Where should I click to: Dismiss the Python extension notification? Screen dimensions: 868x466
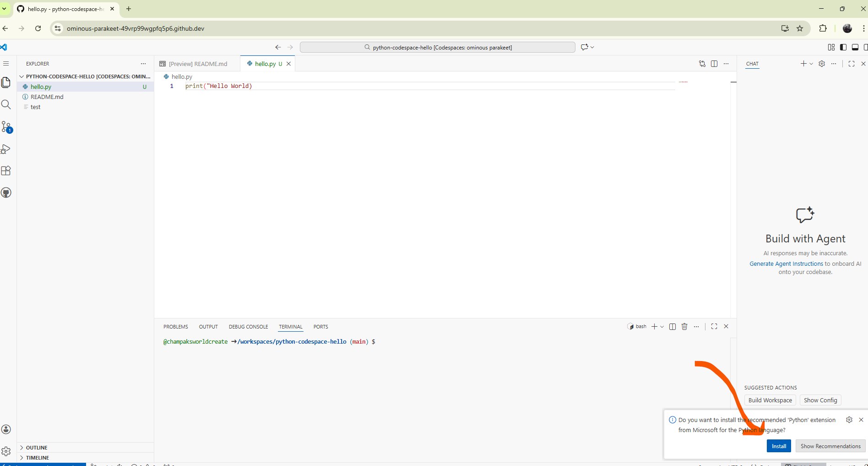[861, 420]
